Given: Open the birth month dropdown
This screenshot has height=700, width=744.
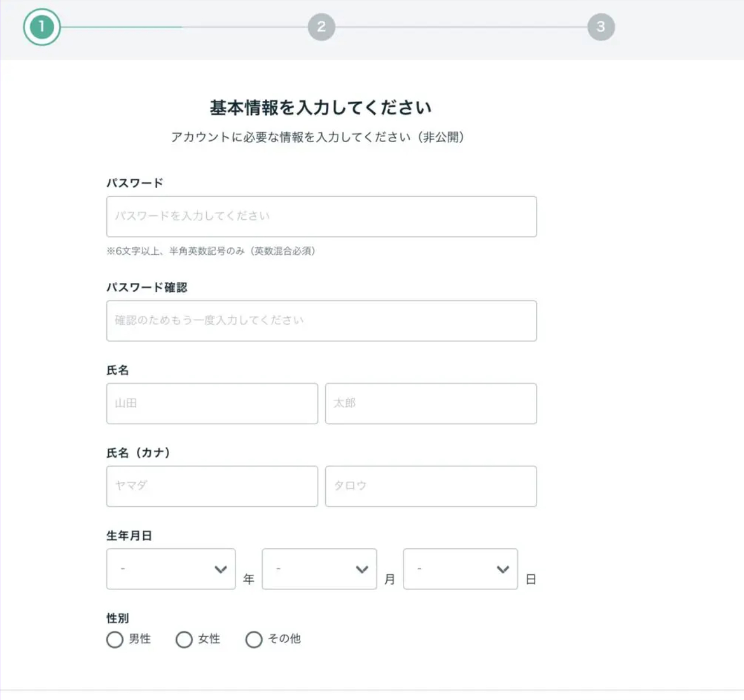Looking at the screenshot, I should (319, 569).
